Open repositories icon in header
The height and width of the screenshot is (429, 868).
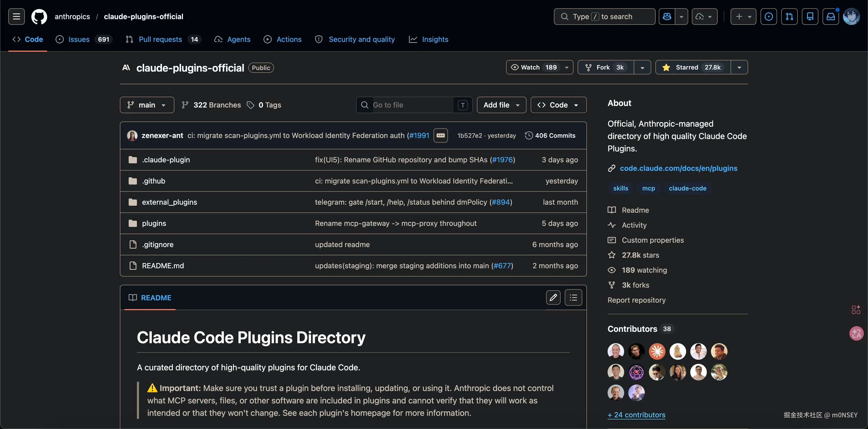coord(810,17)
